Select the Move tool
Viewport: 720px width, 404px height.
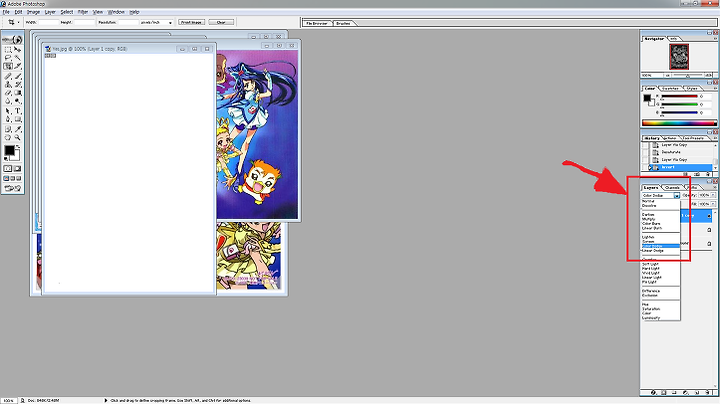click(x=17, y=50)
